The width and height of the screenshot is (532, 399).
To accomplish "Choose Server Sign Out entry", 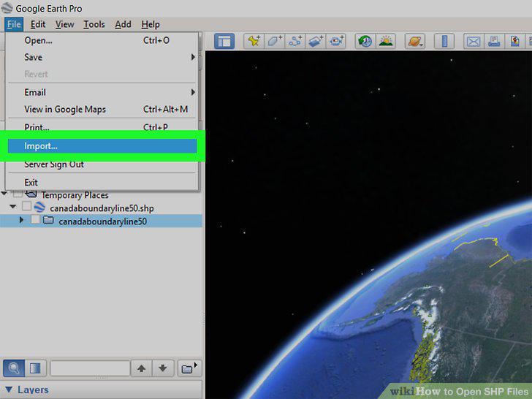I will [x=102, y=165].
